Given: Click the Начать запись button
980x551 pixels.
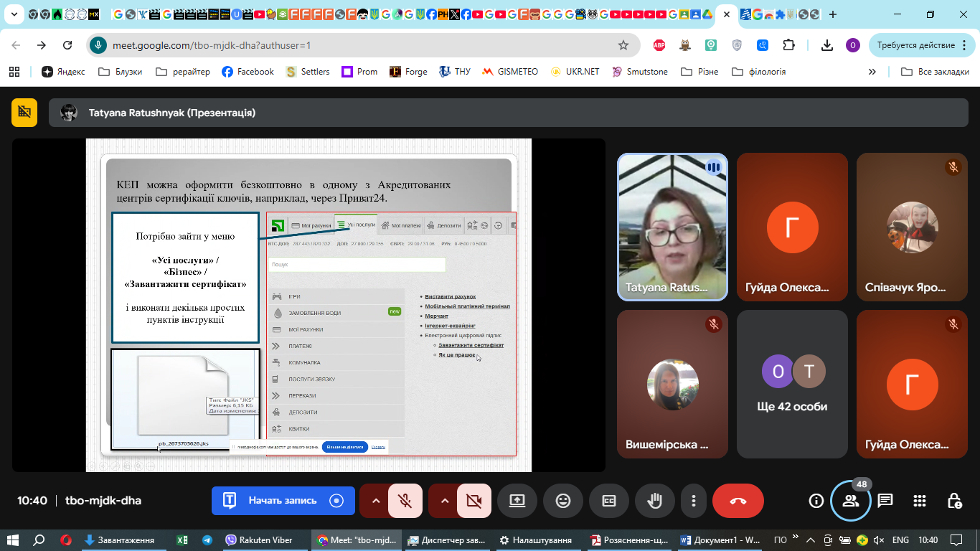Looking at the screenshot, I should 283,501.
